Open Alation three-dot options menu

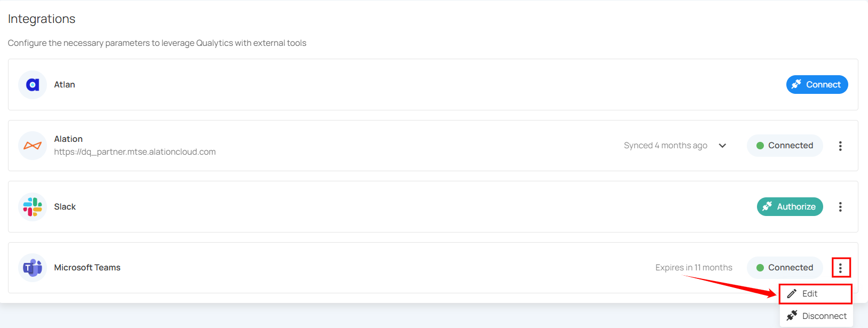pos(840,146)
